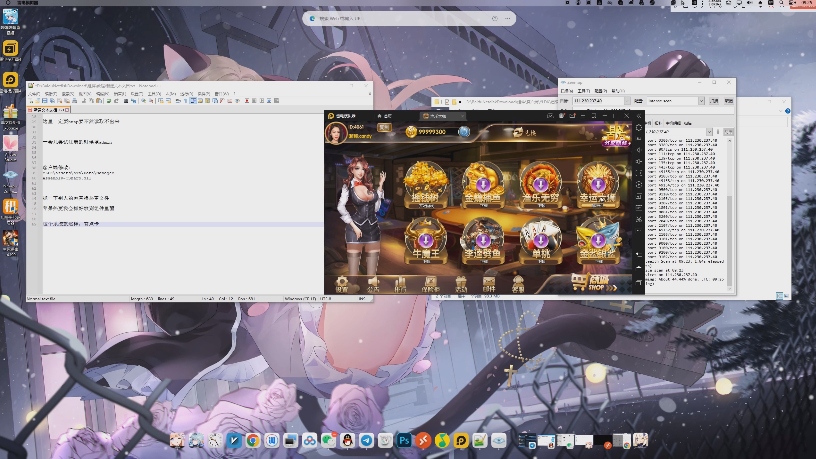Toggle the emulator sidebar volume speaker icon
Viewport: 816px width, 459px height.
[639, 150]
